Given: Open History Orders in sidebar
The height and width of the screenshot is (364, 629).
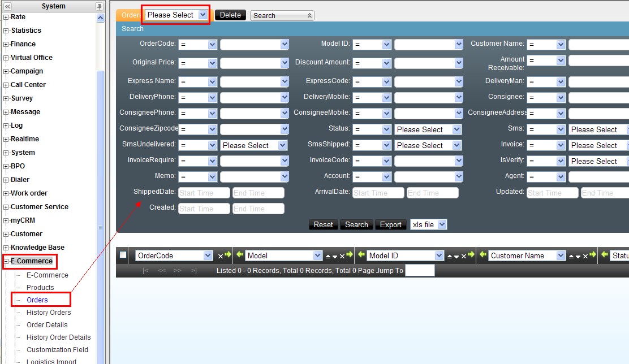Looking at the screenshot, I should (x=49, y=313).
